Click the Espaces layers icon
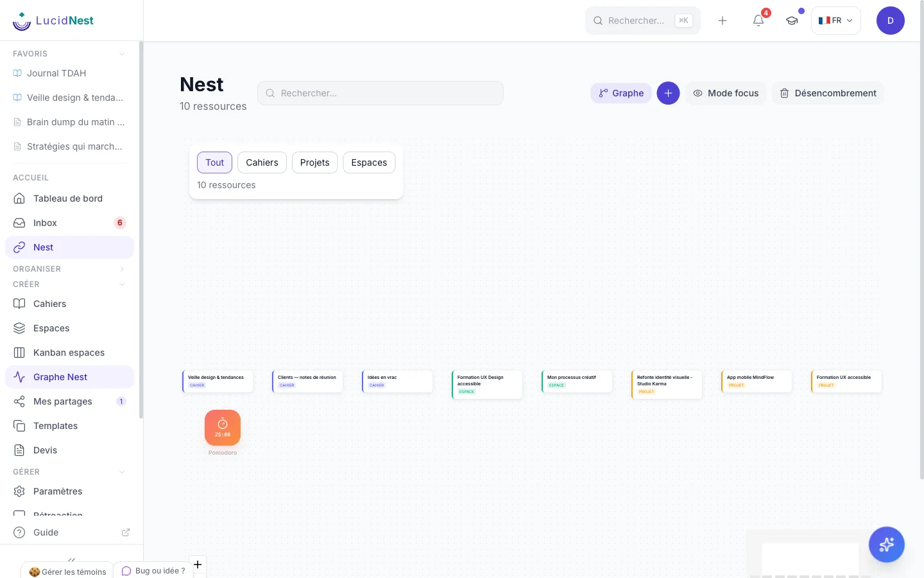Image resolution: width=924 pixels, height=578 pixels. [x=19, y=328]
